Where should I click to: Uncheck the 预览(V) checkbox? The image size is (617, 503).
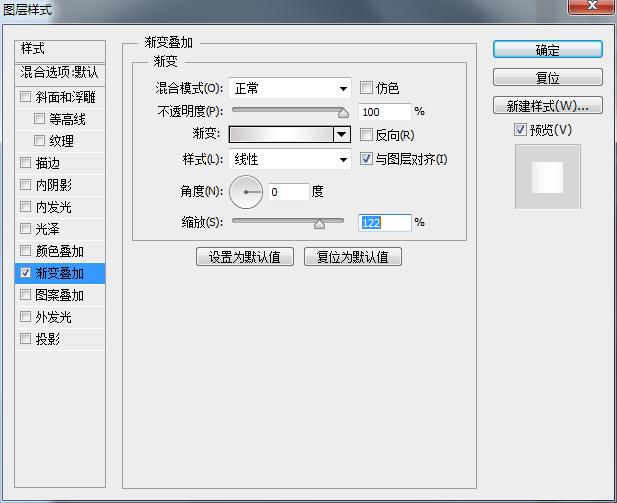(520, 129)
